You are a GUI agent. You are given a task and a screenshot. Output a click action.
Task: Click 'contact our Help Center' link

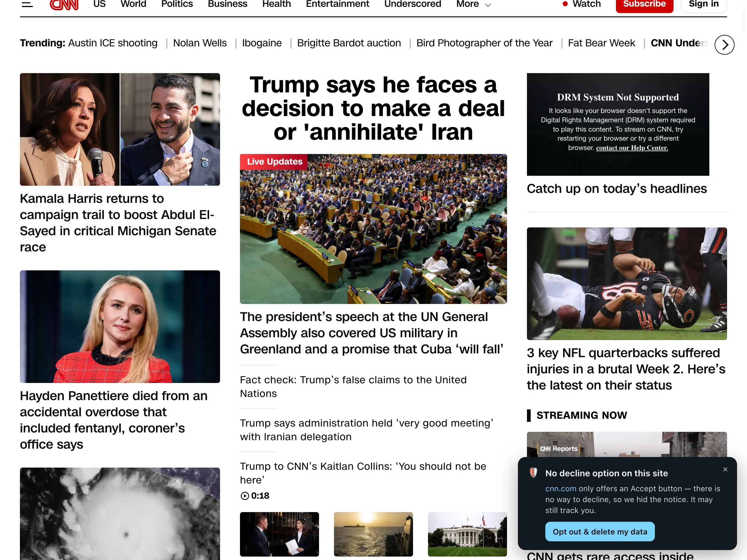click(632, 148)
